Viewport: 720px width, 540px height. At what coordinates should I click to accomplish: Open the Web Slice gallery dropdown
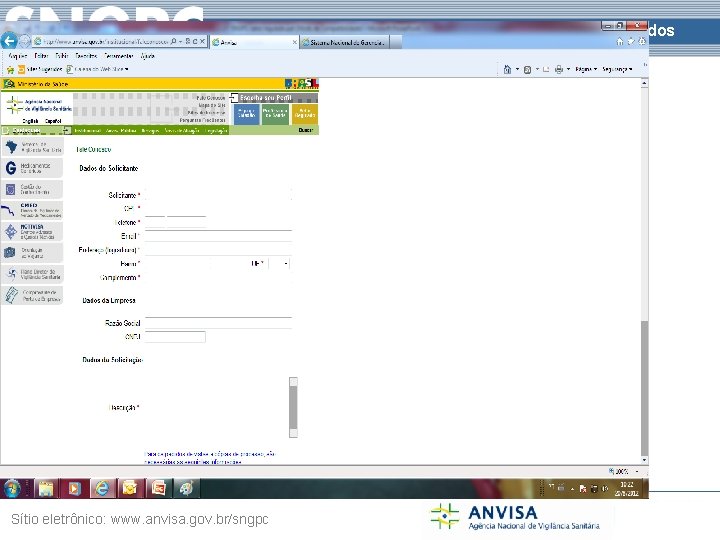pos(97,69)
